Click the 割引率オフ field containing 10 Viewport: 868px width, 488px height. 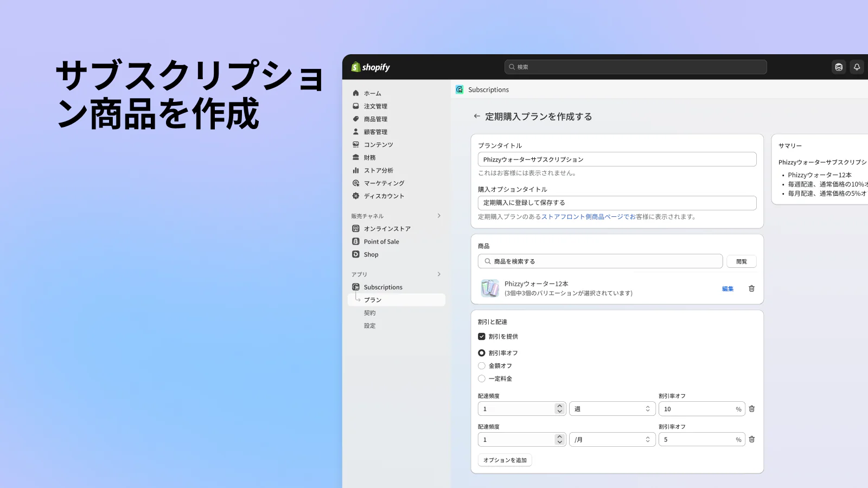coord(702,409)
